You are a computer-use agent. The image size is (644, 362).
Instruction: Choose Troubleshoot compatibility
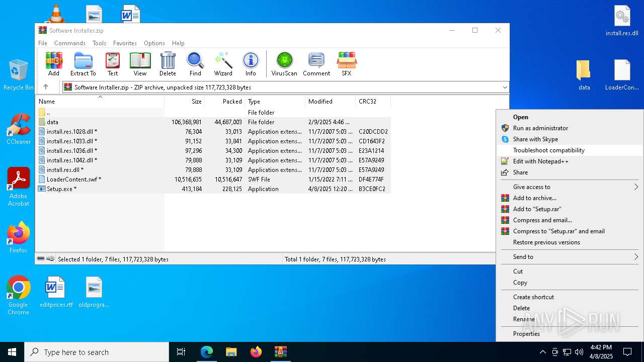[570, 150]
